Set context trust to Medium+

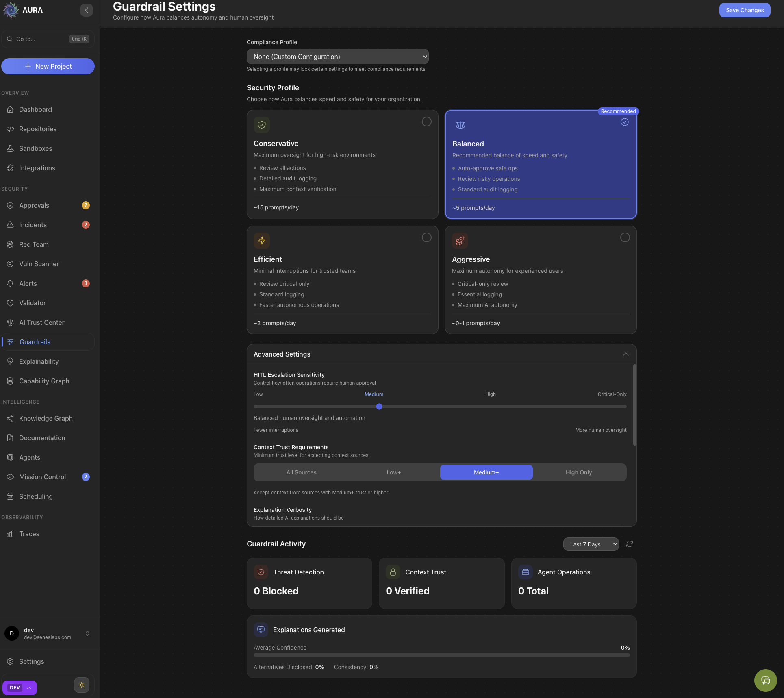click(486, 472)
